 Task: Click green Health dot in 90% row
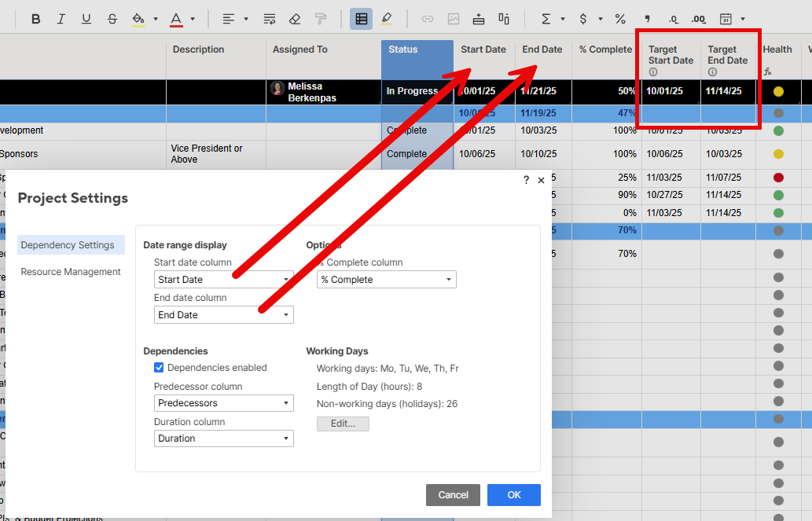point(778,195)
